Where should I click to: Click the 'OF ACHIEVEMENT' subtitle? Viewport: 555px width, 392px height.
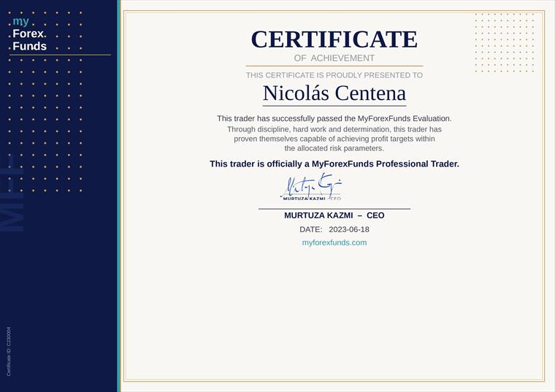tap(334, 58)
